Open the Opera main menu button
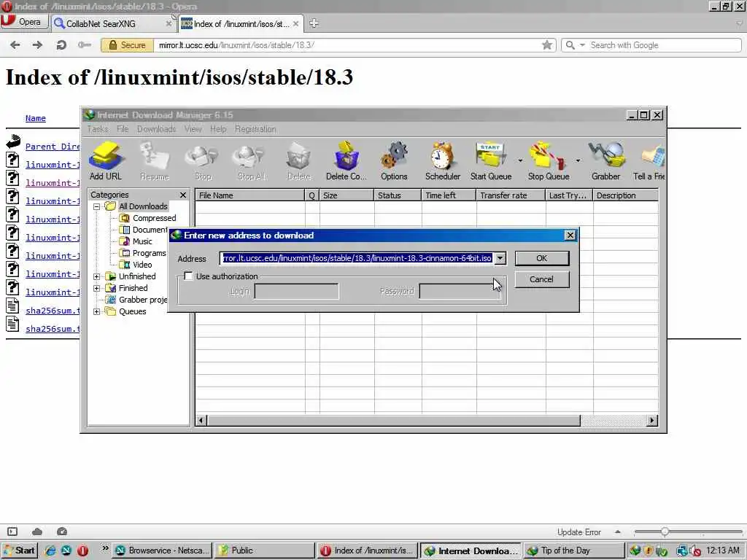The image size is (747, 560). [x=25, y=22]
